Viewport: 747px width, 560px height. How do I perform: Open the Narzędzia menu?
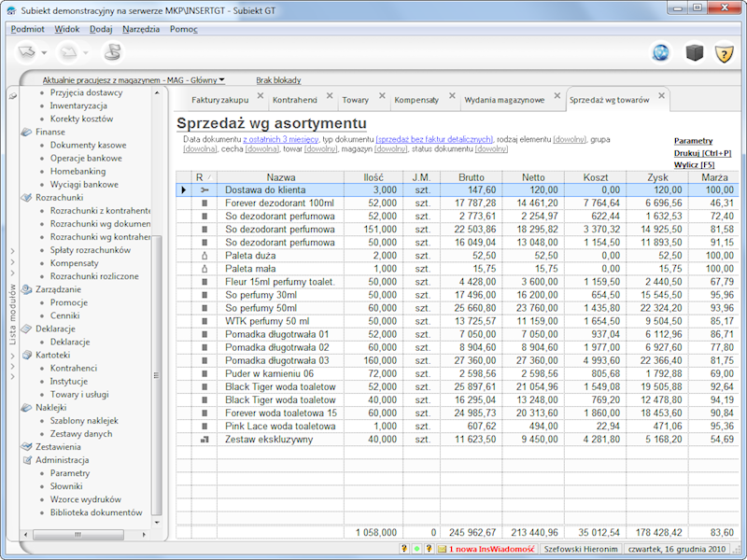click(141, 29)
